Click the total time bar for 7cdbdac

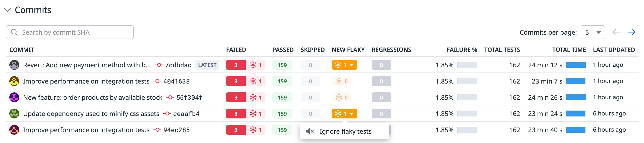click(x=576, y=65)
